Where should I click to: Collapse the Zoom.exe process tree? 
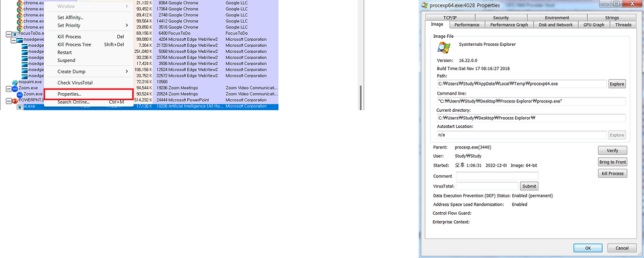point(8,89)
